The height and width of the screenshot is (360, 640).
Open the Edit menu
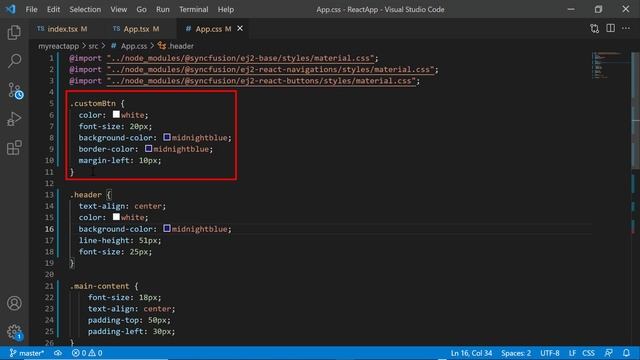tap(53, 9)
